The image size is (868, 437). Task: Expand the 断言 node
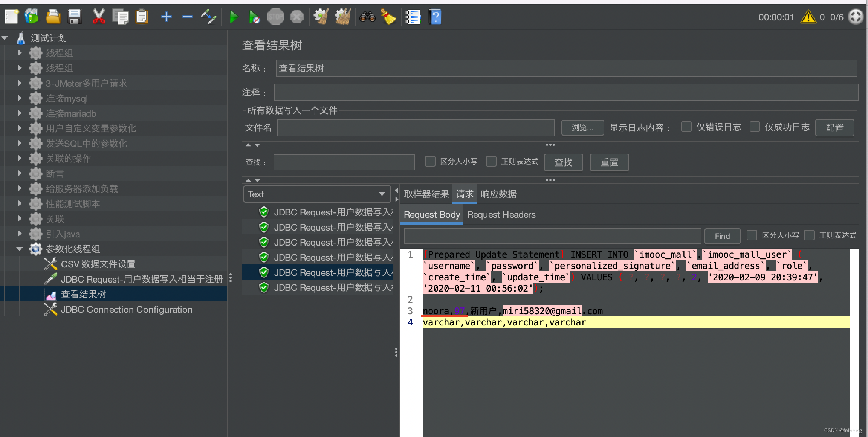(20, 173)
